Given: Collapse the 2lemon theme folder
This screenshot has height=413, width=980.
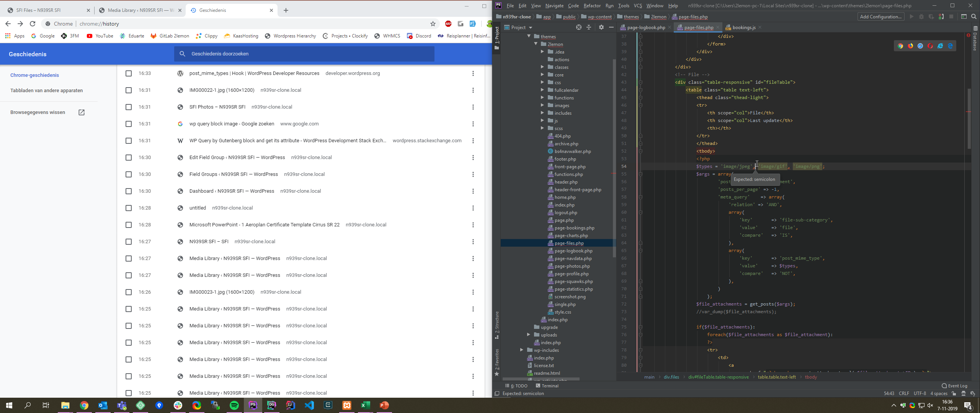Looking at the screenshot, I should point(536,44).
